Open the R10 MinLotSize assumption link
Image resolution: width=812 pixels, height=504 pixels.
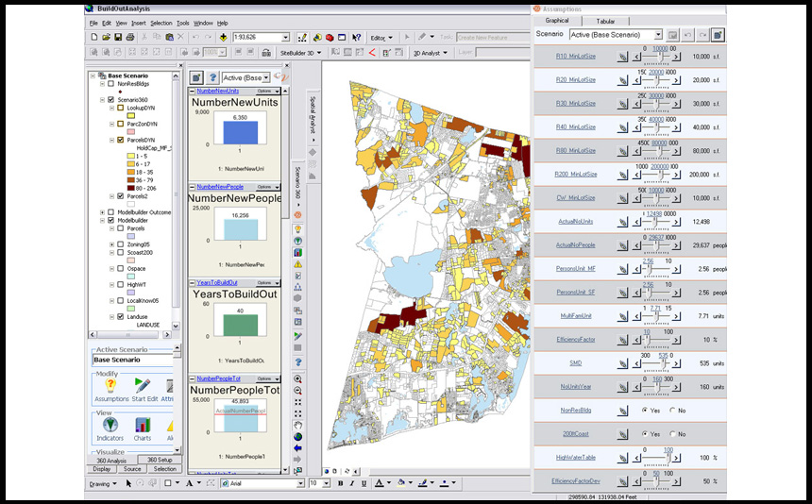point(575,57)
